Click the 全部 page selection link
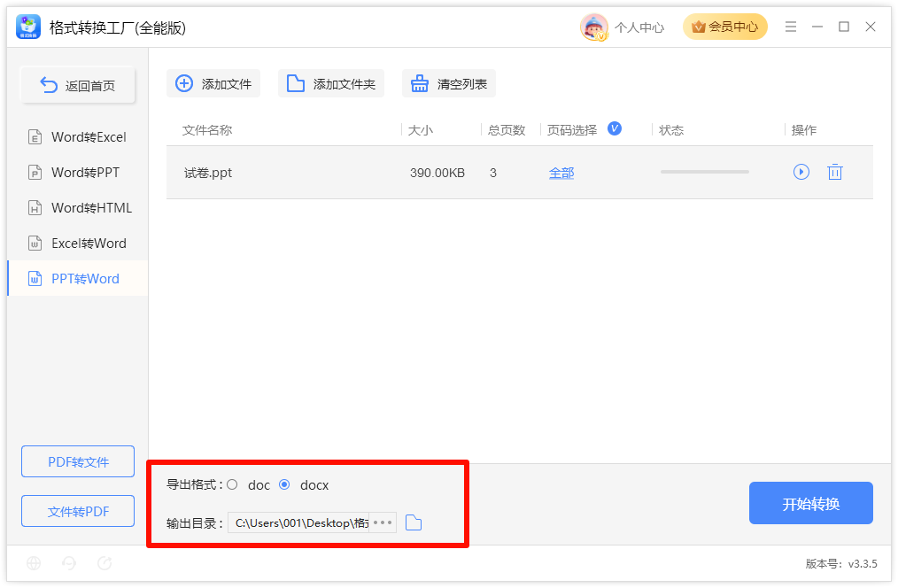The height and width of the screenshot is (588, 898). click(561, 173)
